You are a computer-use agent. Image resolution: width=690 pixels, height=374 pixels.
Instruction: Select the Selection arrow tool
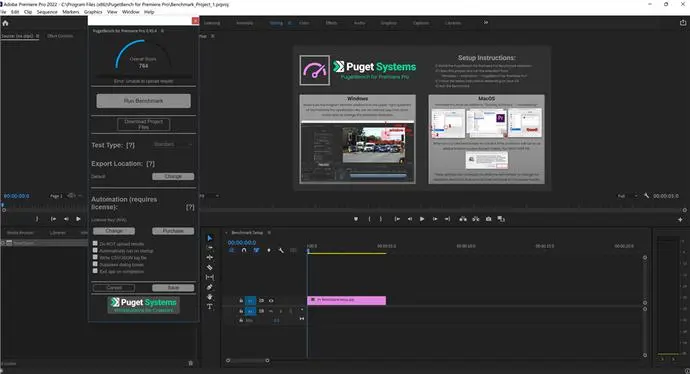coord(209,238)
